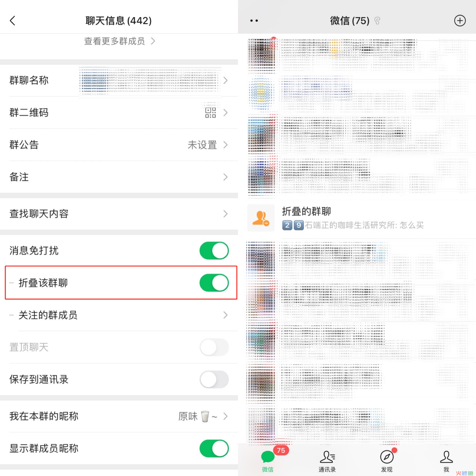
Task: Open 查找聊天内容 search row
Action: point(119,214)
